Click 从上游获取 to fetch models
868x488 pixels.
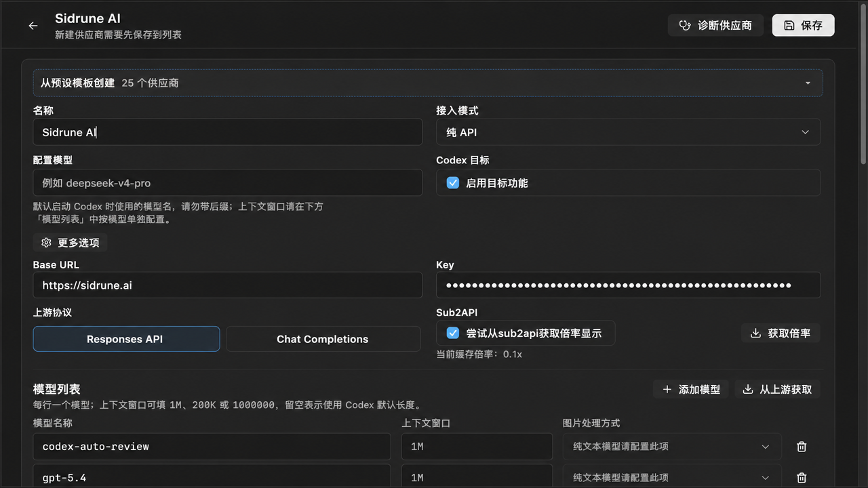pyautogui.click(x=778, y=390)
